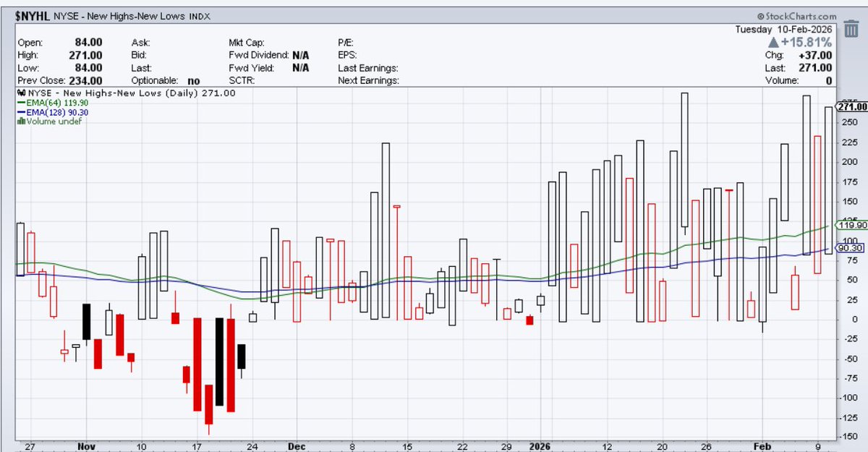The width and height of the screenshot is (868, 452).
Task: Click the -100 level on the price axis
Action: pyautogui.click(x=848, y=398)
